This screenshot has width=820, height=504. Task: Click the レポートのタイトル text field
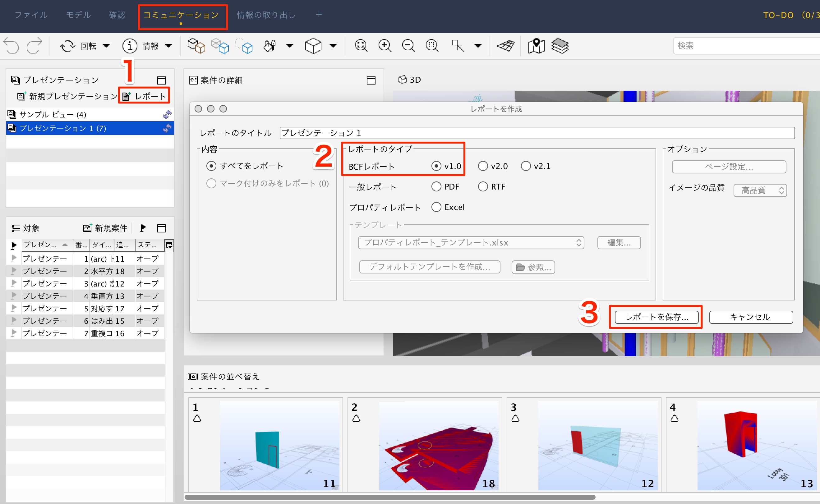(x=537, y=133)
